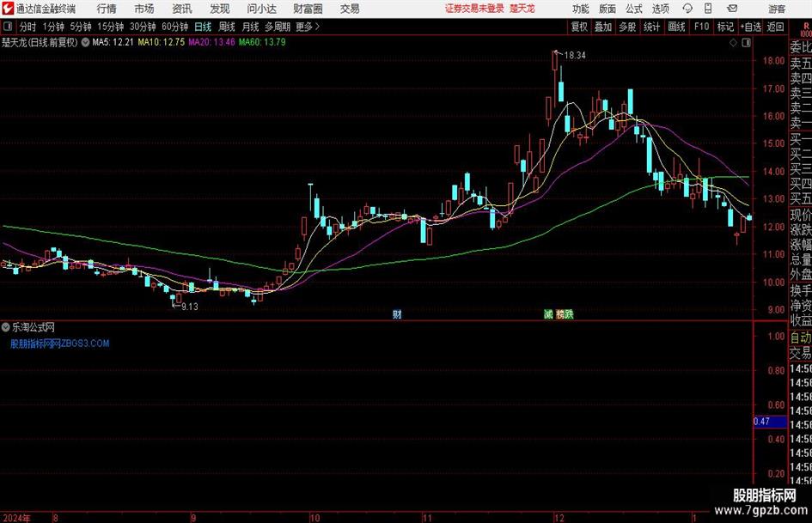812x523 pixels.
Task: Switch to the 30分钟 period tab
Action: [143, 27]
